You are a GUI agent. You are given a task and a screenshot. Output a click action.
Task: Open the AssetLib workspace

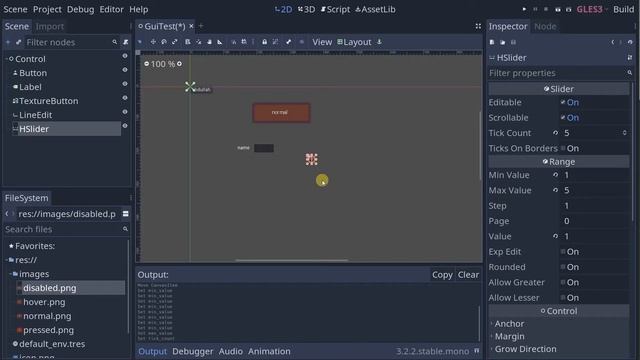(x=376, y=9)
